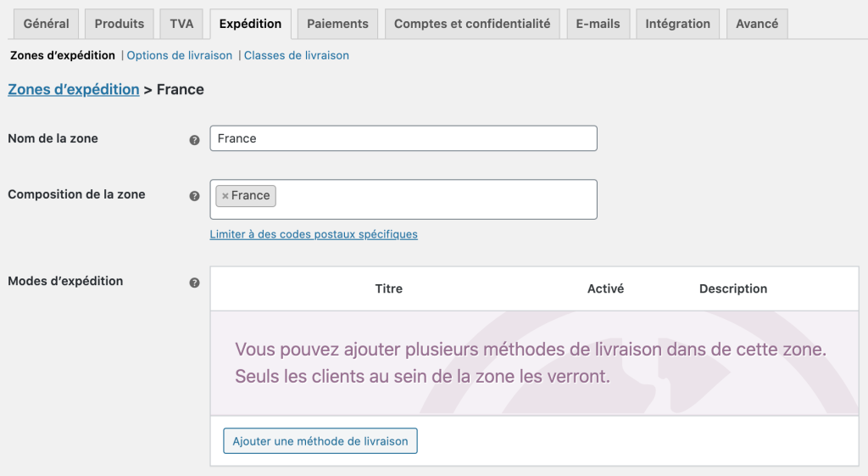Open Comptes et confidentialité tab
Screen dimensions: 868x476
(472, 24)
